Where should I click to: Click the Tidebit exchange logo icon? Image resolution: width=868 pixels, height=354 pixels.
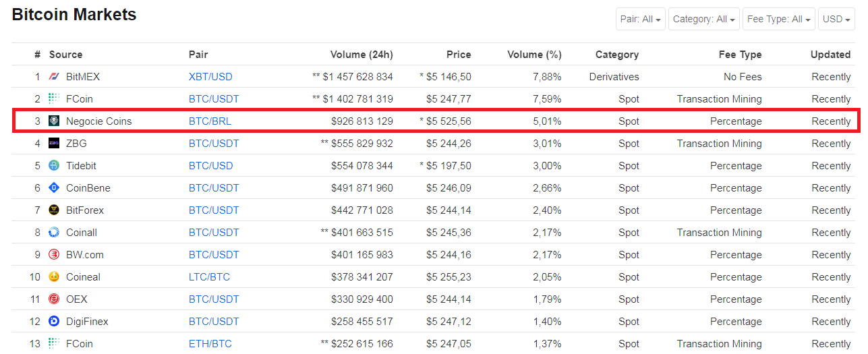pyautogui.click(x=55, y=166)
